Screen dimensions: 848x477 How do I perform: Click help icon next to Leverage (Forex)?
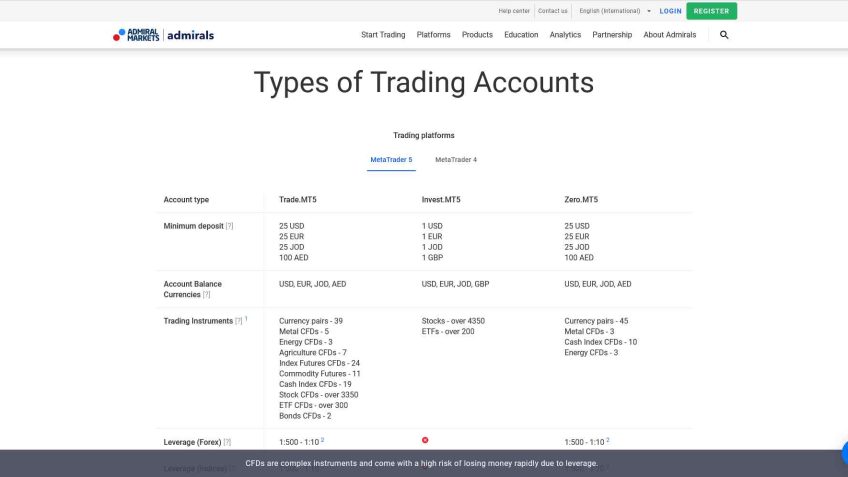[227, 442]
